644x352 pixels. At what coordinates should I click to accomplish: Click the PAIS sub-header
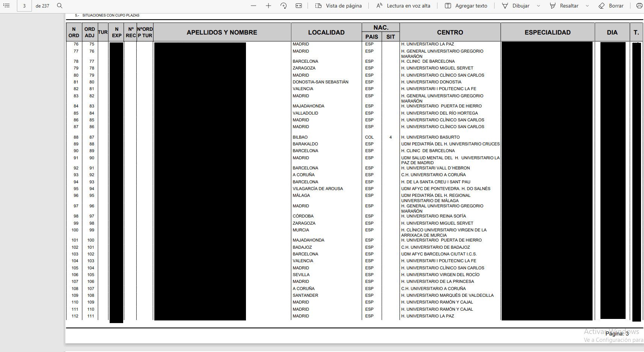tap(372, 37)
